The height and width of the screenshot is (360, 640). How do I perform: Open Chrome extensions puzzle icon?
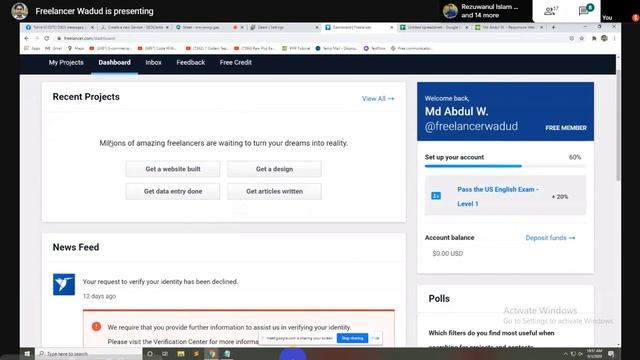594,38
